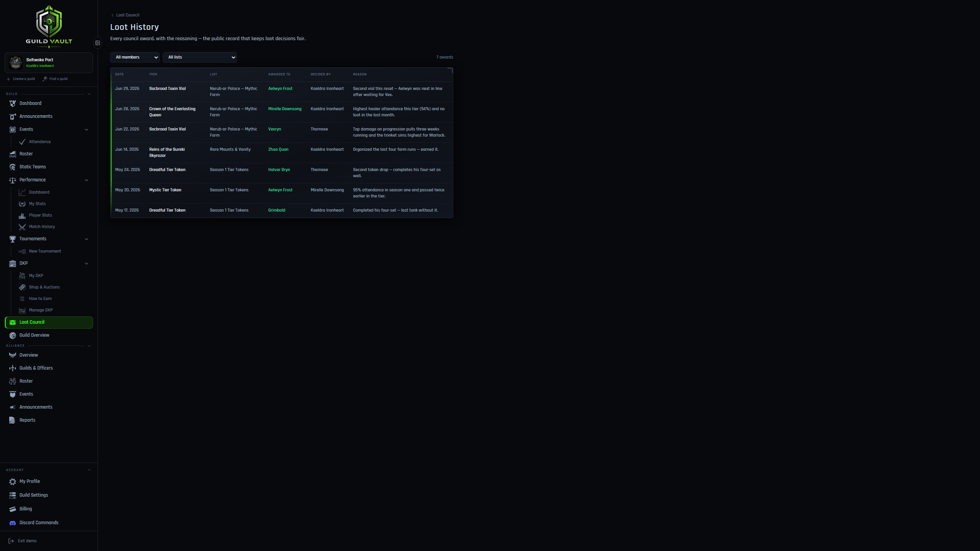
Task: Go back via Loot Council breadcrumb
Action: pos(125,15)
